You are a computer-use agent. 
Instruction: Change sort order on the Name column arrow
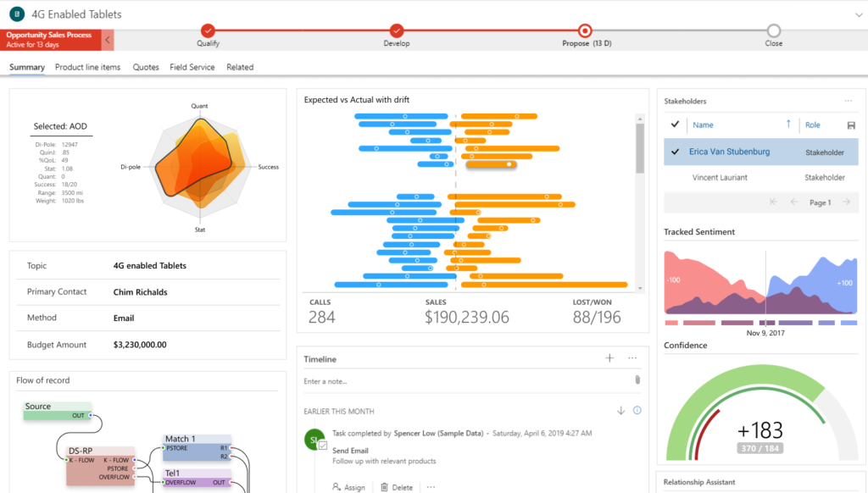[x=788, y=125]
